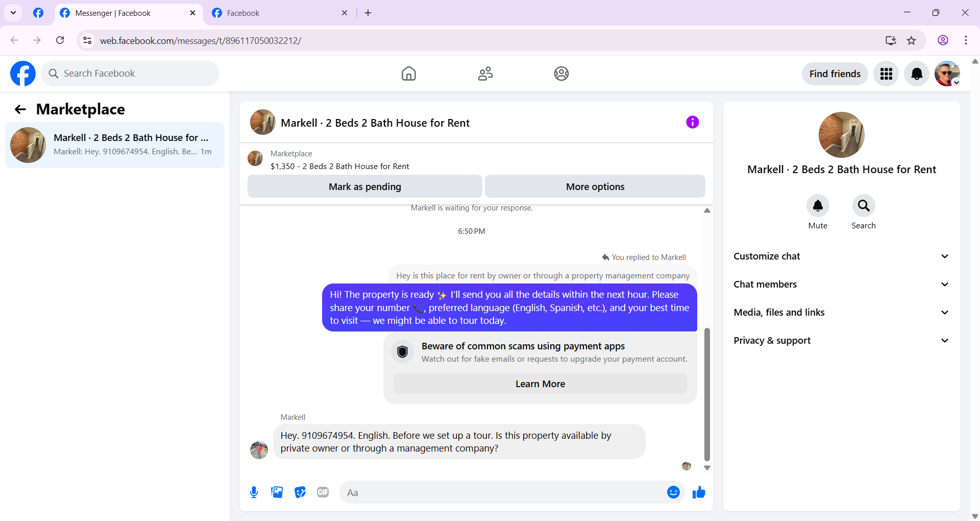The height and width of the screenshot is (521, 980).
Task: Click the seen receipt avatar under messages
Action: coord(686,466)
